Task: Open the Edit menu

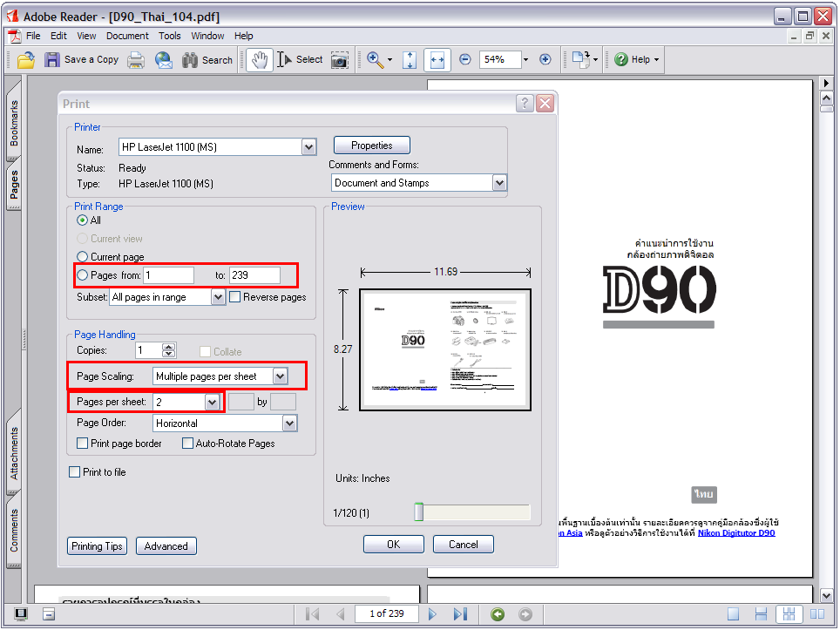Action: [58, 36]
